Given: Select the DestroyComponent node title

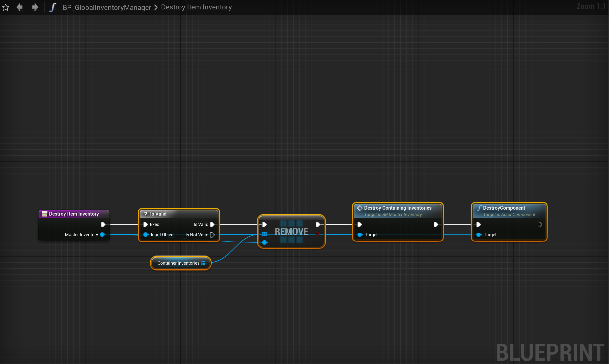Looking at the screenshot, I should [x=504, y=208].
